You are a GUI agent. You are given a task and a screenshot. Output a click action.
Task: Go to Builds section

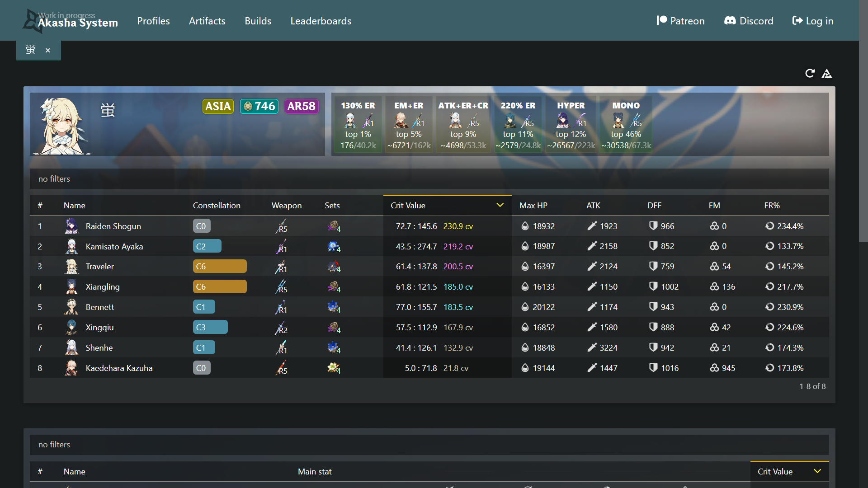click(258, 21)
